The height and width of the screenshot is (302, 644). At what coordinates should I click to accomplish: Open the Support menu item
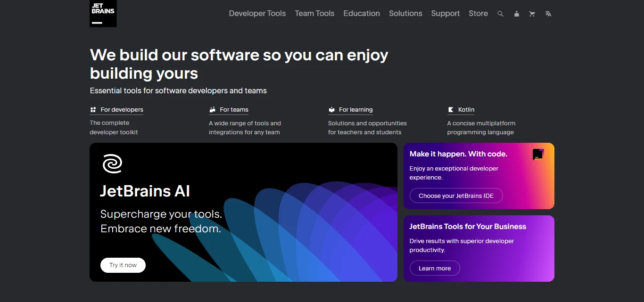coord(445,14)
